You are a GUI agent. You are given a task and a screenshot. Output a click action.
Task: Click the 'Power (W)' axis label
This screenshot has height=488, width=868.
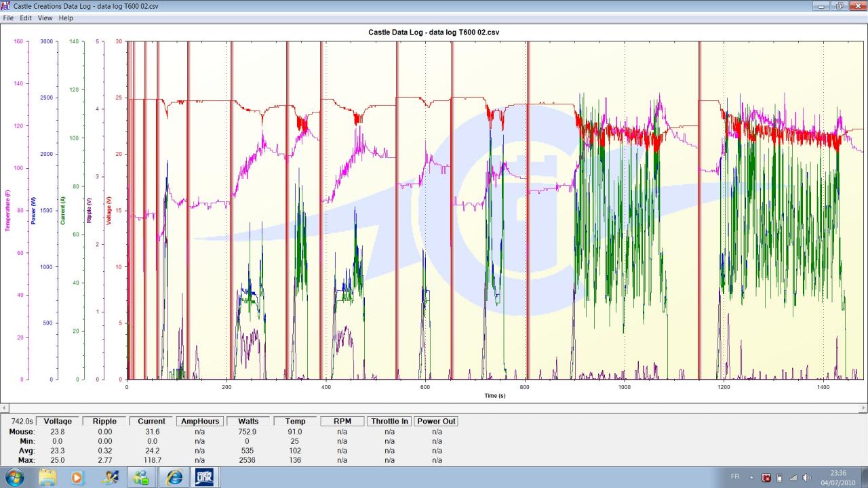(33, 210)
